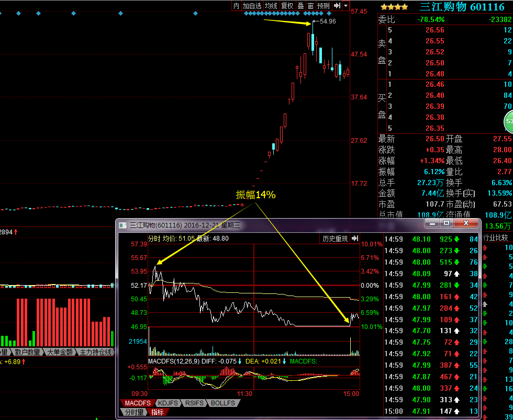Screen dimensions: 513x420
Task: Click the green circular 53 badge
Action: (x=508, y=123)
